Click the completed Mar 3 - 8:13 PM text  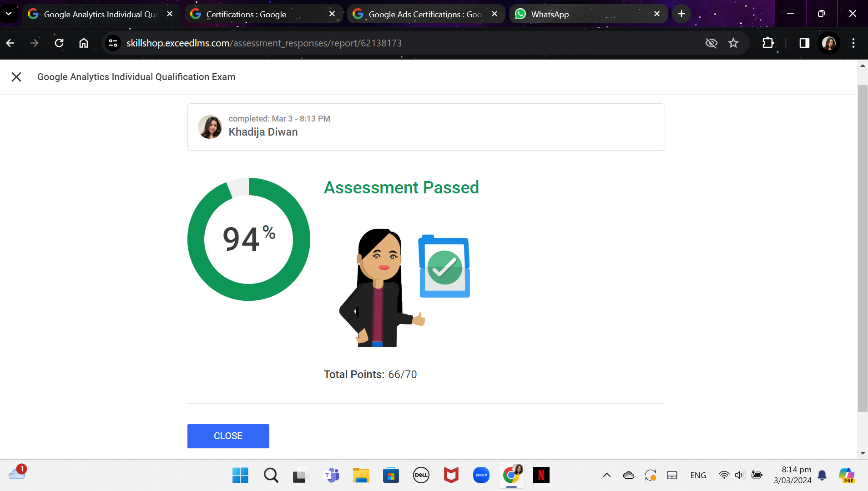point(279,119)
